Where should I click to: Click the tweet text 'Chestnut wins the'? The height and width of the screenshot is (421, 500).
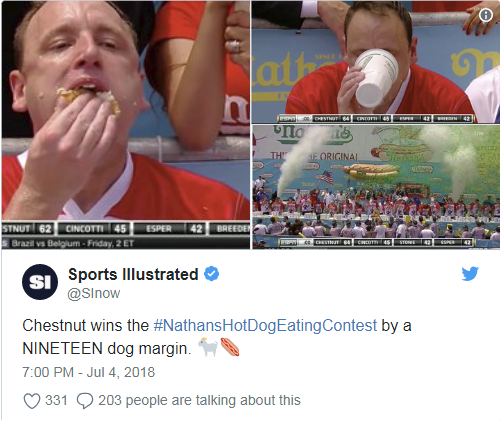click(x=85, y=325)
